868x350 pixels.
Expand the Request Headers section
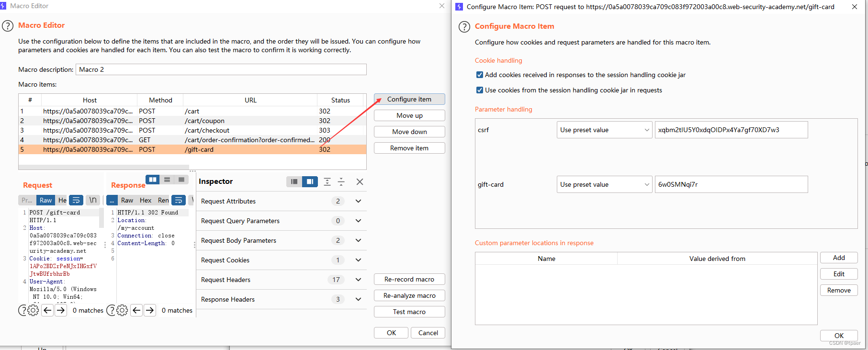pyautogui.click(x=282, y=280)
